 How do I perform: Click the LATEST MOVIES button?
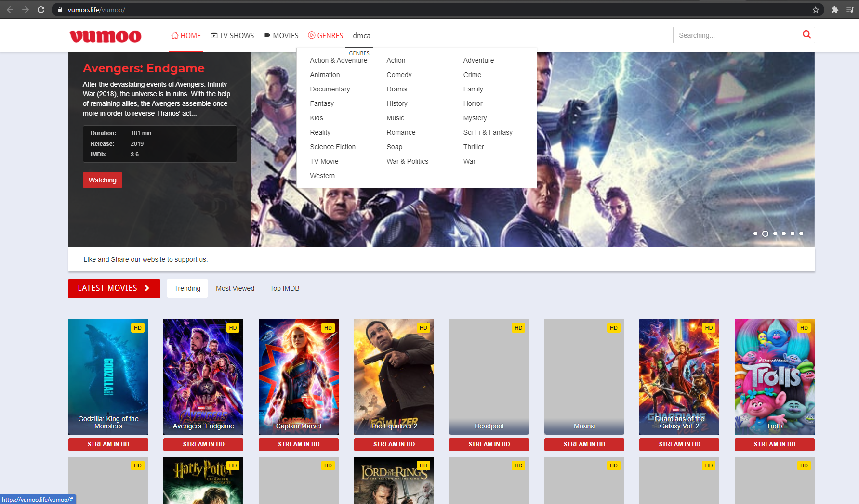click(x=114, y=288)
